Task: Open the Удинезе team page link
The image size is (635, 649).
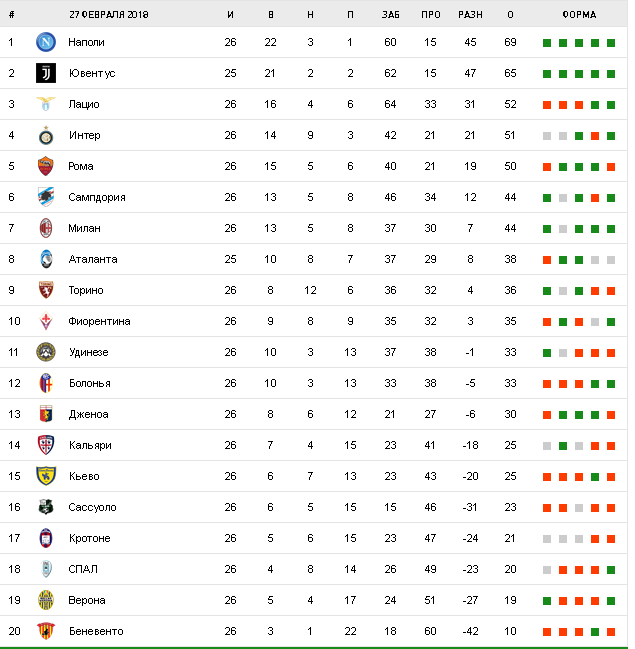Action: 88,352
